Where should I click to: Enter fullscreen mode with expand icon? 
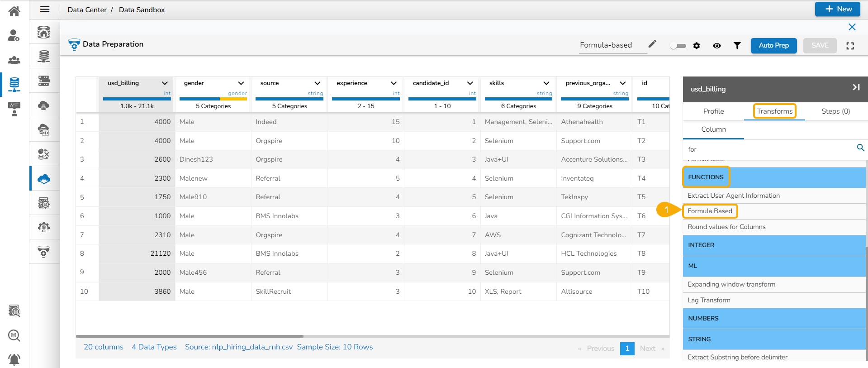(x=850, y=46)
